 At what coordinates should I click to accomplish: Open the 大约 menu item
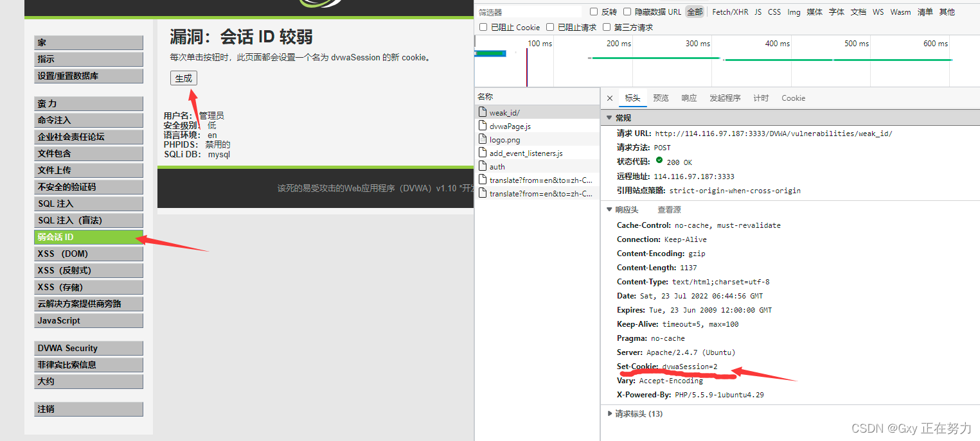coord(89,381)
